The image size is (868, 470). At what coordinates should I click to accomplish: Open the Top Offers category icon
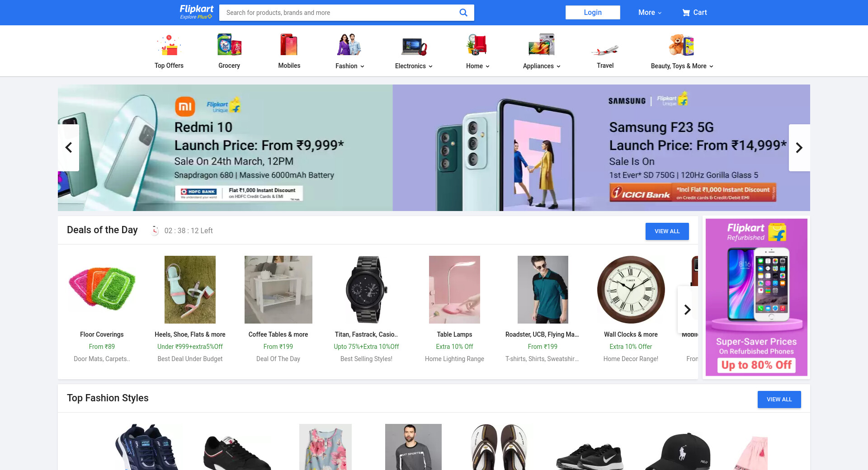[x=169, y=45]
